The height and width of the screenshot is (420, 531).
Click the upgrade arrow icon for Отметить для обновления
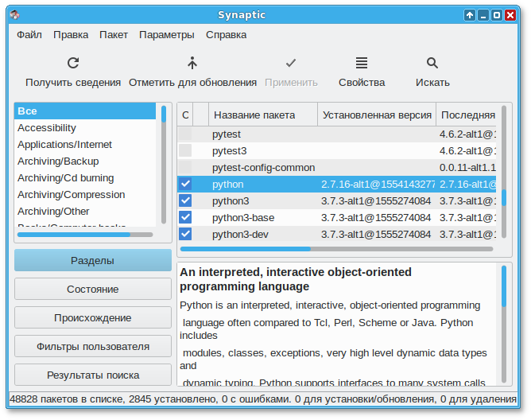(x=192, y=63)
